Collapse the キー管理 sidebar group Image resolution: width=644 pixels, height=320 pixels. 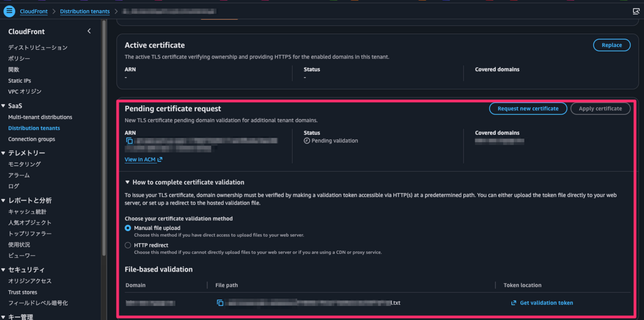coord(3,317)
